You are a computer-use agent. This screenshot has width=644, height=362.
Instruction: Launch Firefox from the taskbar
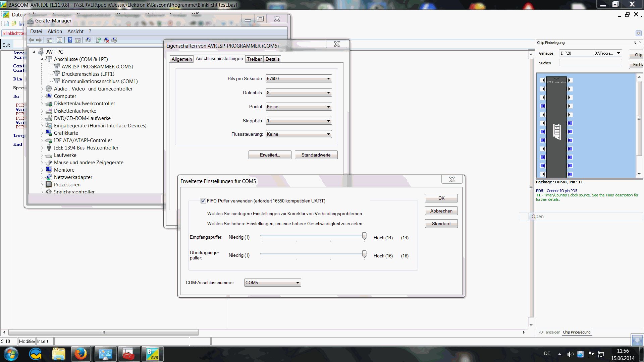coord(80,354)
